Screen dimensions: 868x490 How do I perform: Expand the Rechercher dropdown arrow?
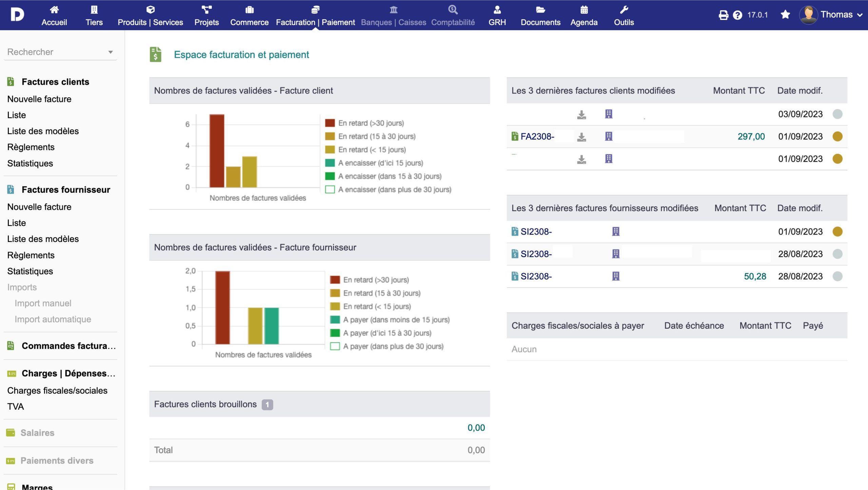click(110, 52)
